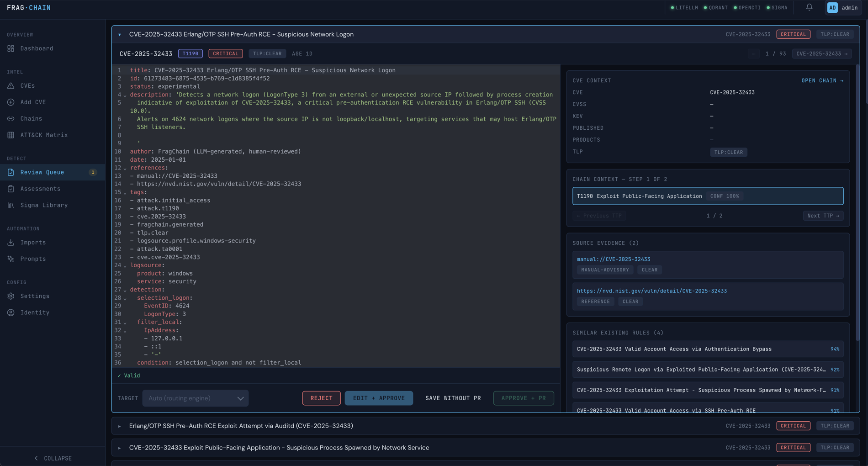Open the nvd.nist.gov source evidence link

pos(651,291)
